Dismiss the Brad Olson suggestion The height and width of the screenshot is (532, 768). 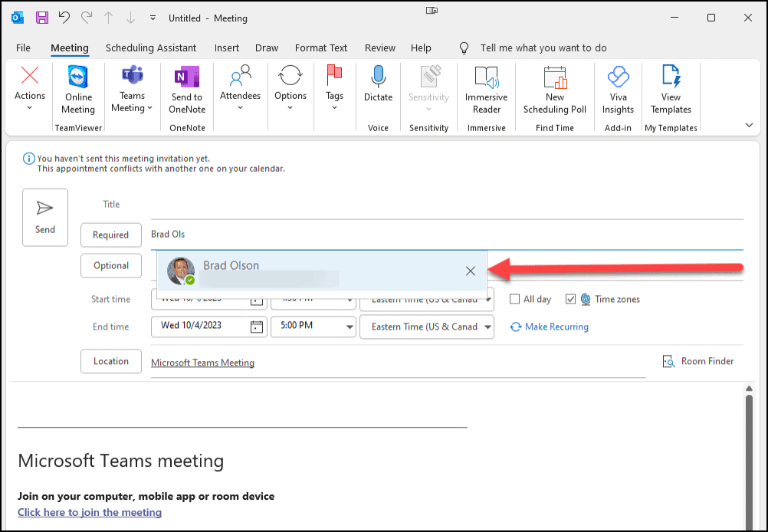pos(470,271)
